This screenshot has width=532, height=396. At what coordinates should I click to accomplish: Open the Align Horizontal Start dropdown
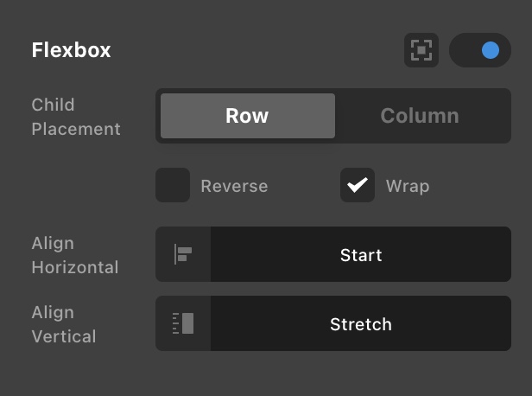pos(361,254)
